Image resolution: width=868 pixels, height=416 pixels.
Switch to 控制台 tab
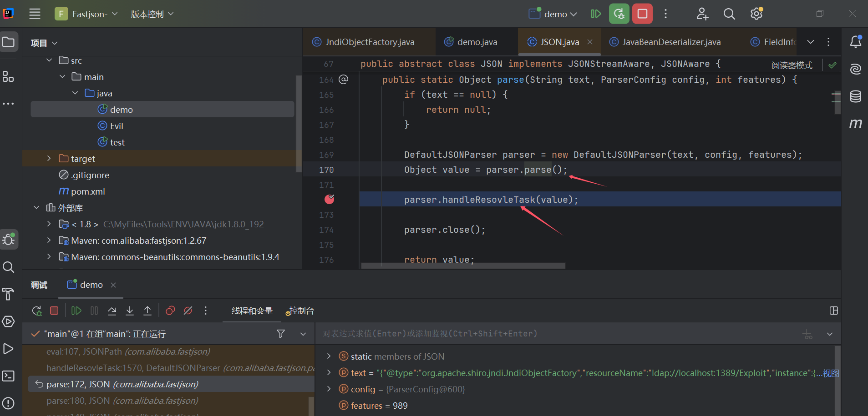tap(300, 311)
